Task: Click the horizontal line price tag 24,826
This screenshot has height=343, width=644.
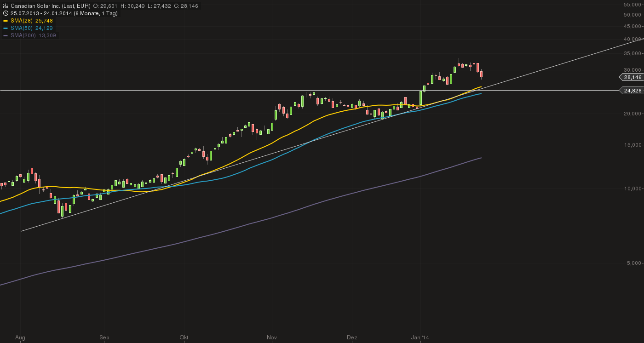Action: coord(632,91)
